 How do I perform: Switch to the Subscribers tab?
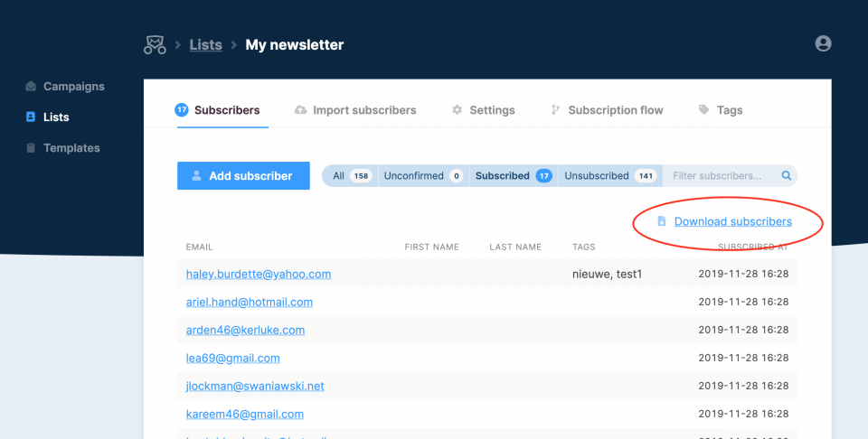(x=227, y=110)
